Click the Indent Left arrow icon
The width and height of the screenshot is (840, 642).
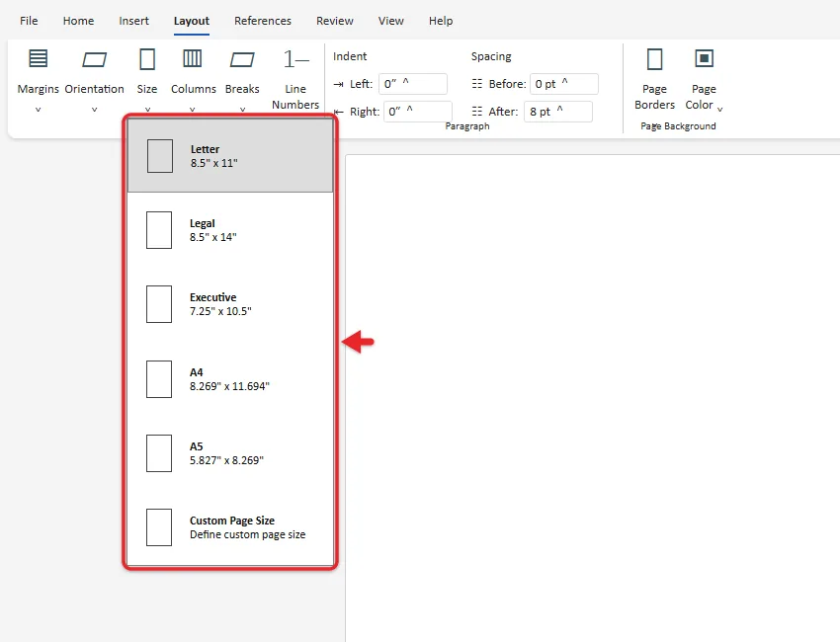[339, 84]
